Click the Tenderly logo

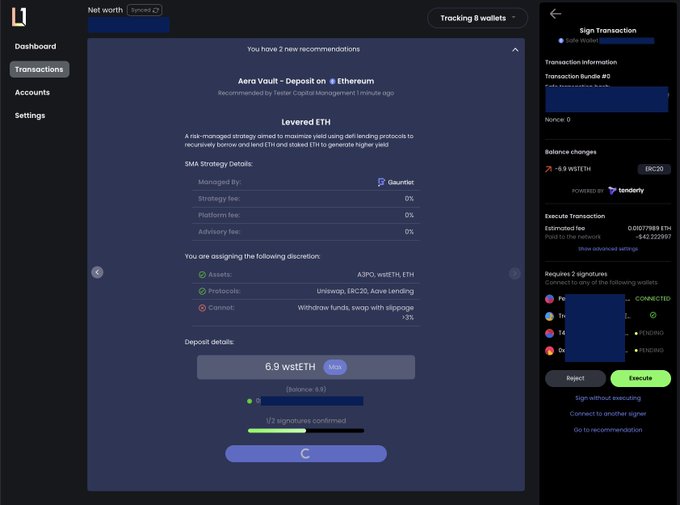pyautogui.click(x=626, y=190)
